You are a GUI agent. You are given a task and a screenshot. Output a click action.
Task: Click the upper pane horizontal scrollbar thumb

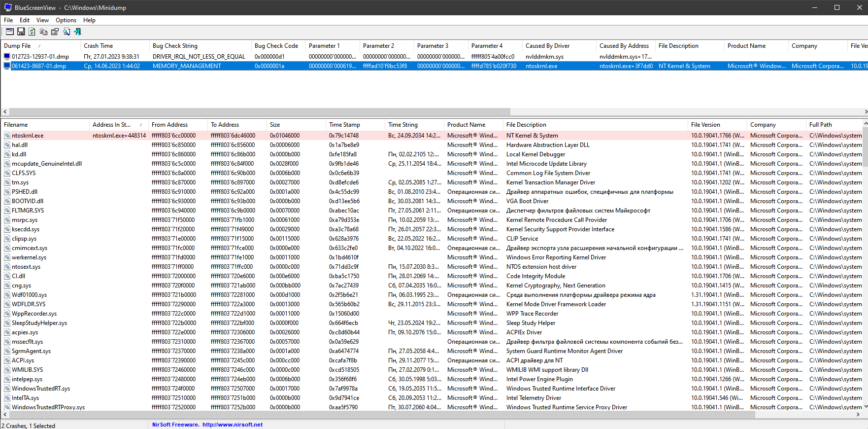click(260, 112)
